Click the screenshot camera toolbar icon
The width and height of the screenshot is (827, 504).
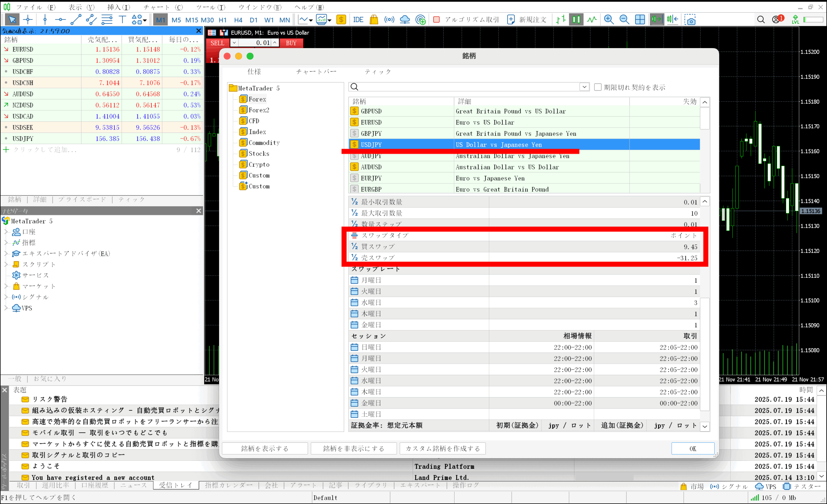pyautogui.click(x=690, y=19)
